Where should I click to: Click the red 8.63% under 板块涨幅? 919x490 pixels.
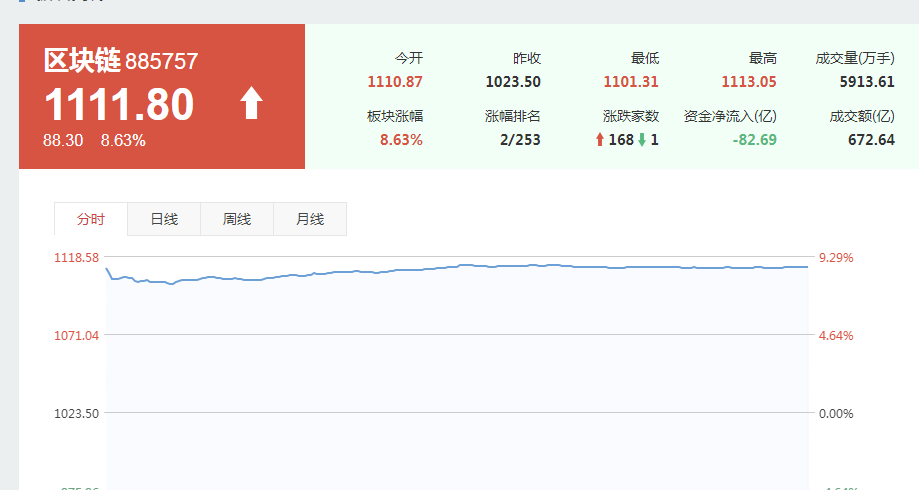pos(401,139)
